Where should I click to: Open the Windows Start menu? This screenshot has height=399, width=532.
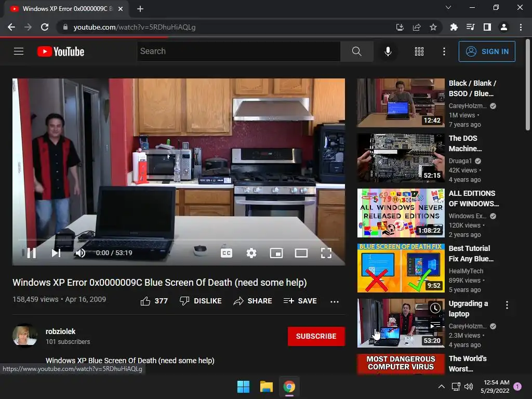(x=243, y=387)
